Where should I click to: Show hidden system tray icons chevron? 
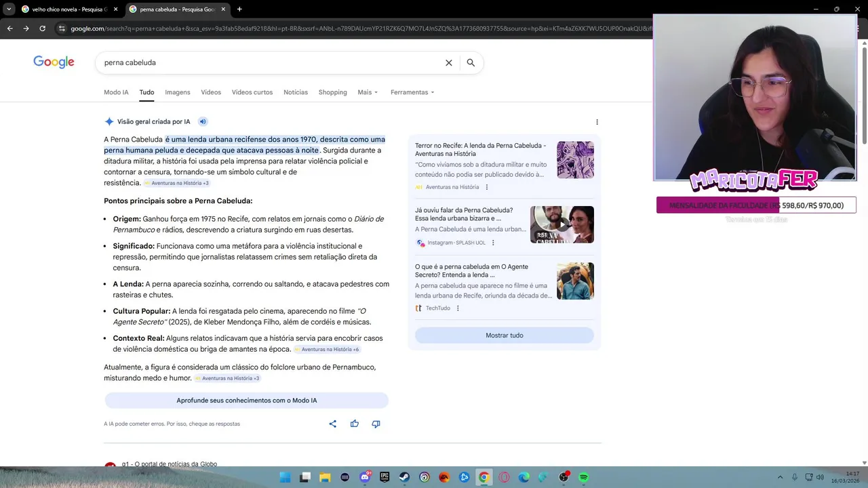pyautogui.click(x=780, y=477)
